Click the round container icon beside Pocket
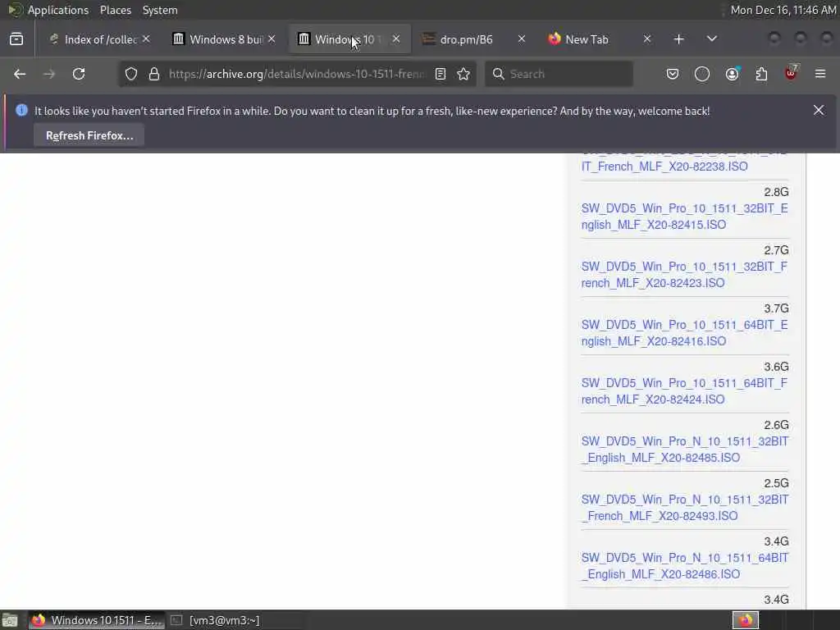The image size is (840, 630). click(x=702, y=74)
